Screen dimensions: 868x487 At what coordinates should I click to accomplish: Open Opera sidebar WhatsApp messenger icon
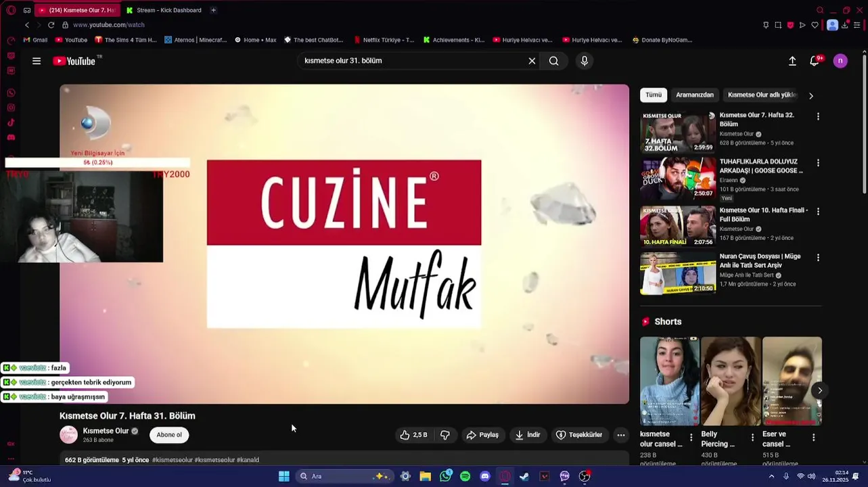(x=11, y=93)
